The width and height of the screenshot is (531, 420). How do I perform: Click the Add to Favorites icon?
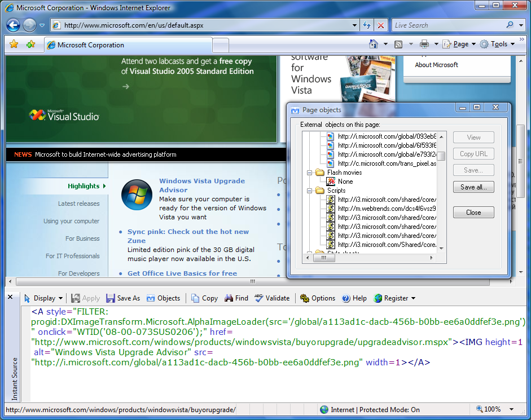[30, 45]
